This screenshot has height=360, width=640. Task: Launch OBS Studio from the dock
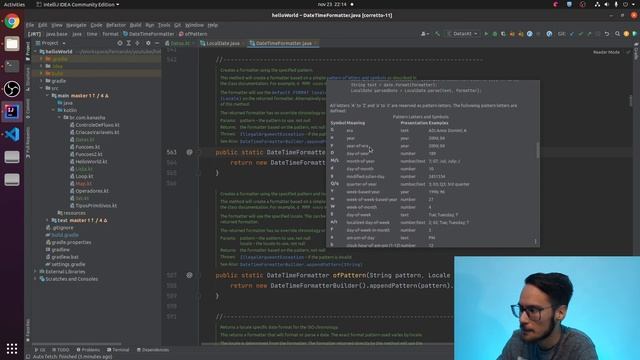[x=12, y=89]
